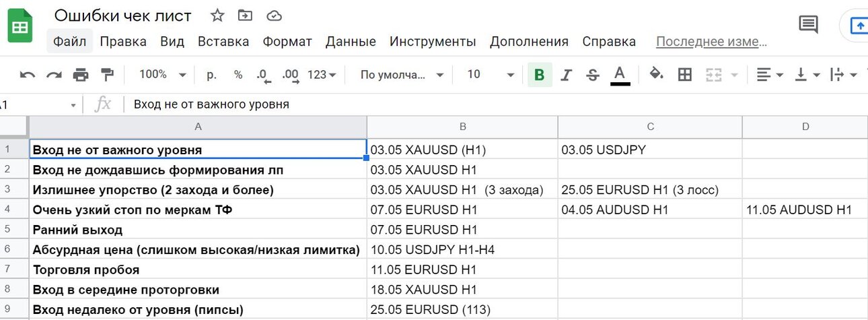Select column D header
The height and width of the screenshot is (320, 868).
[805, 127]
